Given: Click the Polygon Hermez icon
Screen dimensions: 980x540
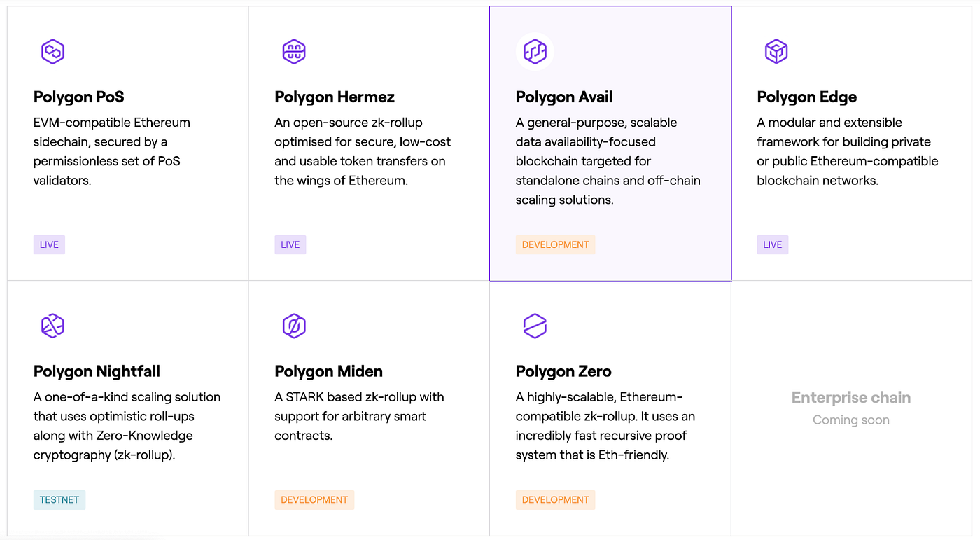Looking at the screenshot, I should 294,52.
